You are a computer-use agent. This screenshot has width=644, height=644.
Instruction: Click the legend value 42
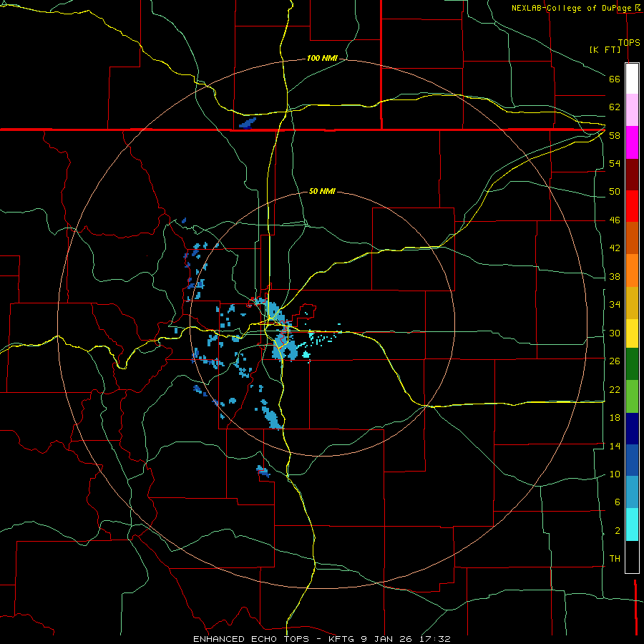click(x=615, y=248)
